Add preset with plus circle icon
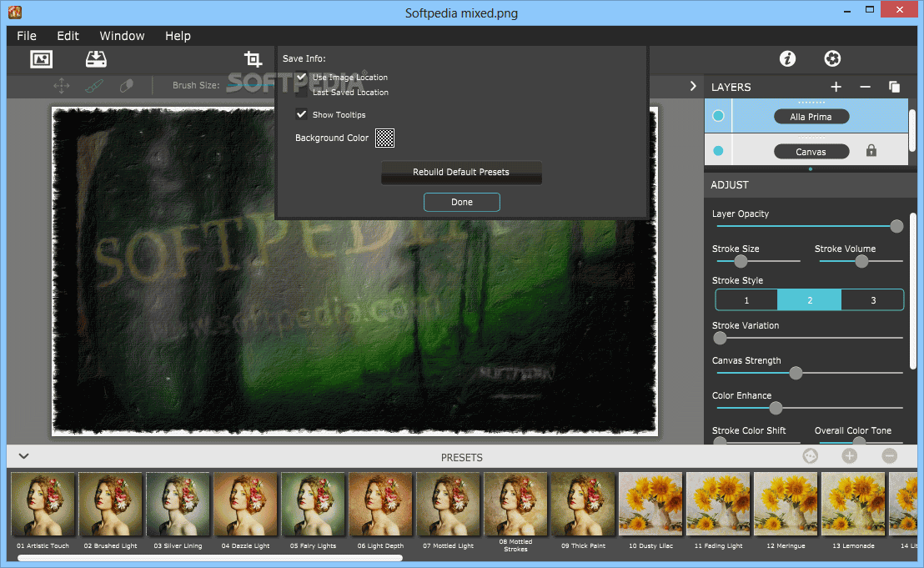Viewport: 924px width, 568px height. point(849,456)
